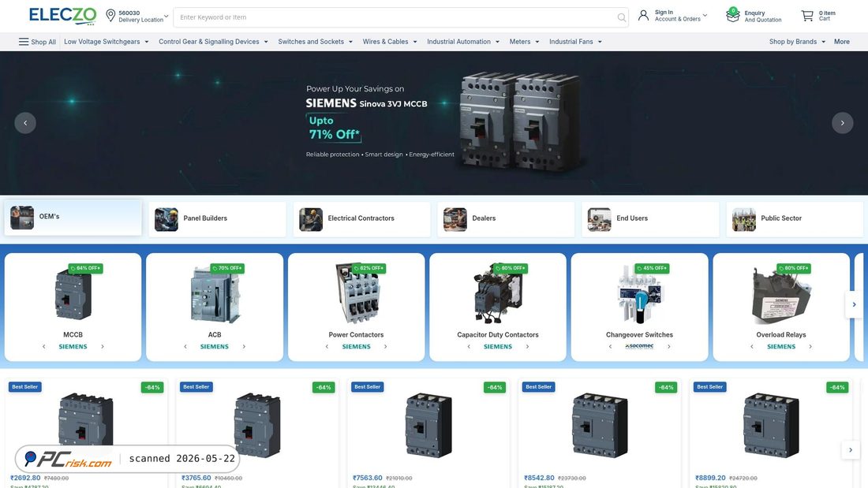Go to next banner slide
This screenshot has height=488, width=868.
pos(843,123)
